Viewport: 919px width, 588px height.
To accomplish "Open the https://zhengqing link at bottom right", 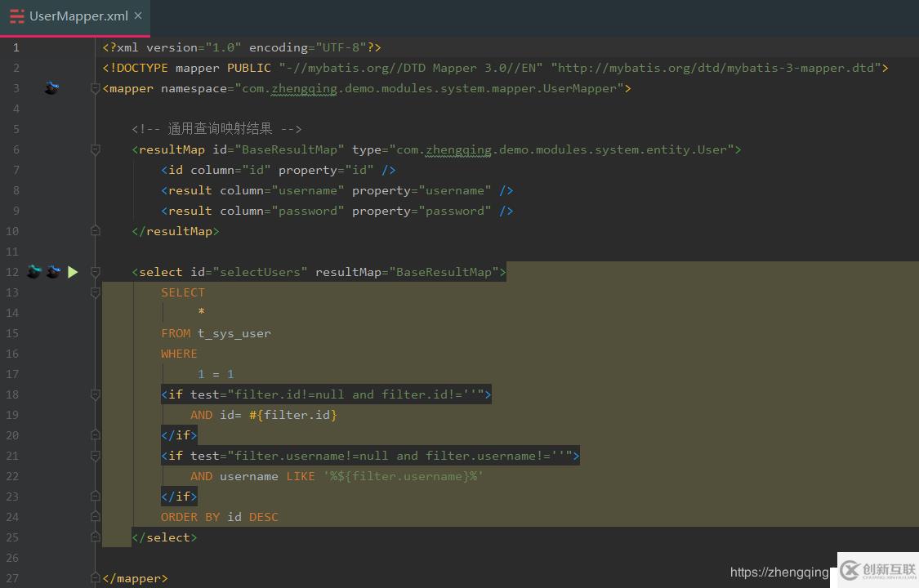I will click(x=779, y=572).
